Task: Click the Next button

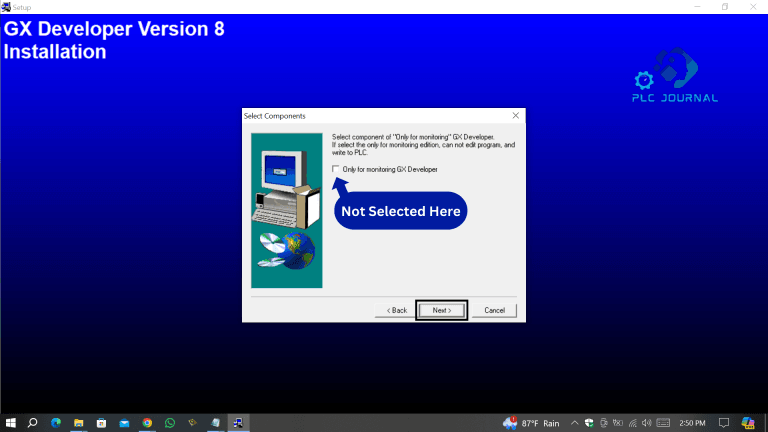Action: tap(441, 310)
